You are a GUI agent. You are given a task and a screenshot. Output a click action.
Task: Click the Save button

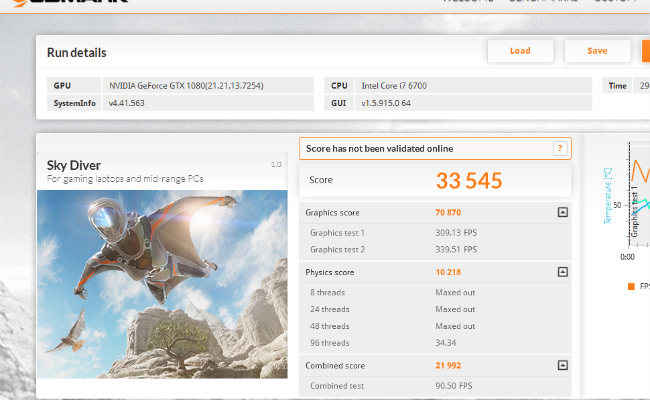(597, 51)
